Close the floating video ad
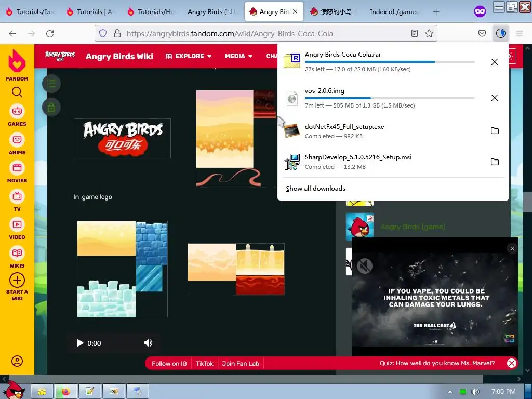This screenshot has width=532, height=399. 512,249
